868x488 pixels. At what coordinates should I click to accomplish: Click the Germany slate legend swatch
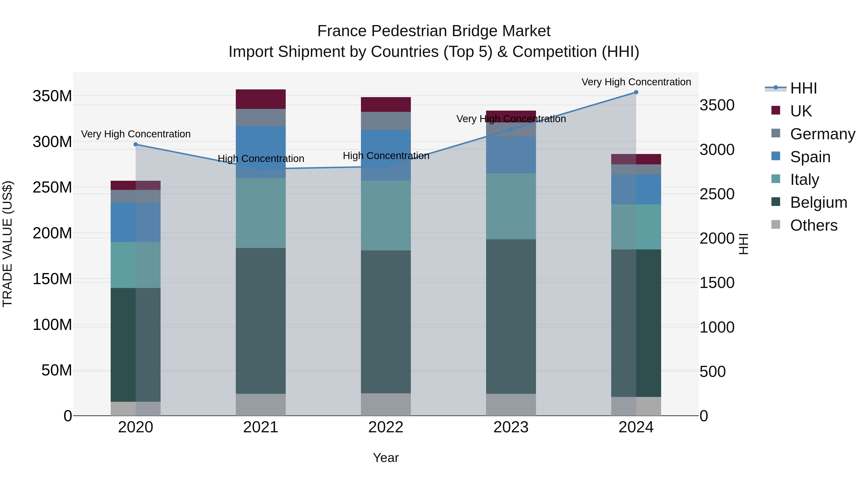[776, 133]
